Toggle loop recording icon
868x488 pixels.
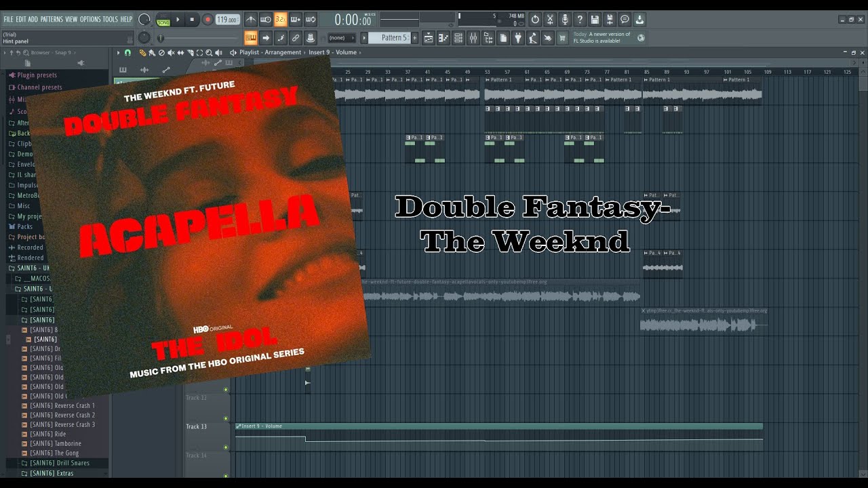pos(311,20)
